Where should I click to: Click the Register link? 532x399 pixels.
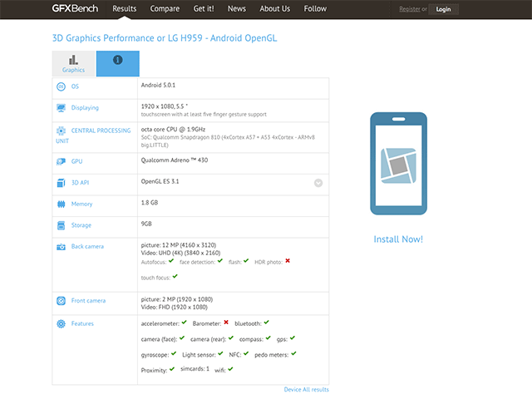(x=410, y=9)
